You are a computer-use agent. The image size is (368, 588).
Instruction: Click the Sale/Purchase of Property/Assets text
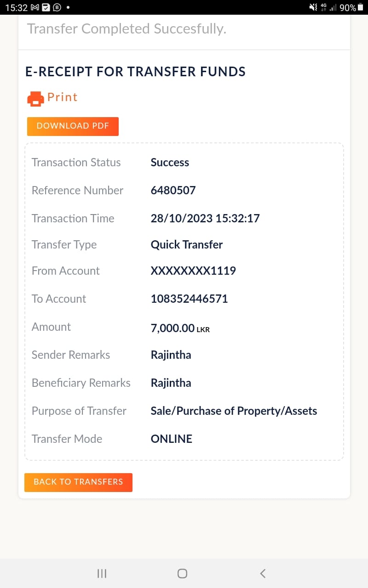tap(234, 411)
